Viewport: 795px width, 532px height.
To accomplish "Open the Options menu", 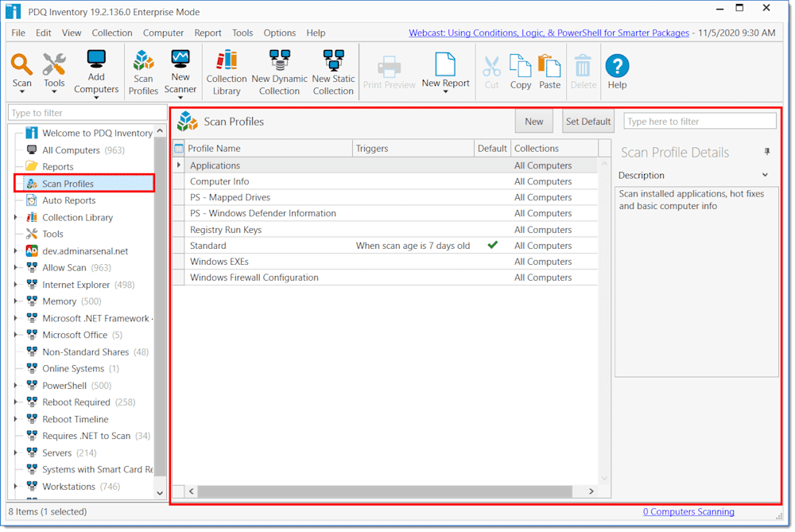I will point(279,33).
